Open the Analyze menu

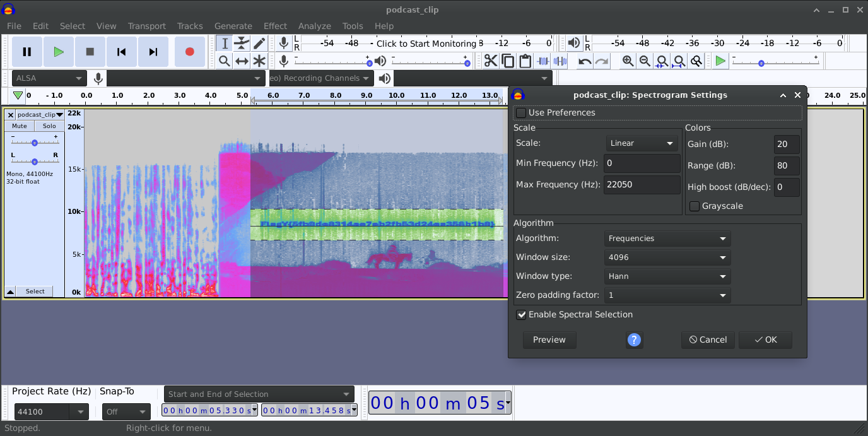click(x=314, y=26)
